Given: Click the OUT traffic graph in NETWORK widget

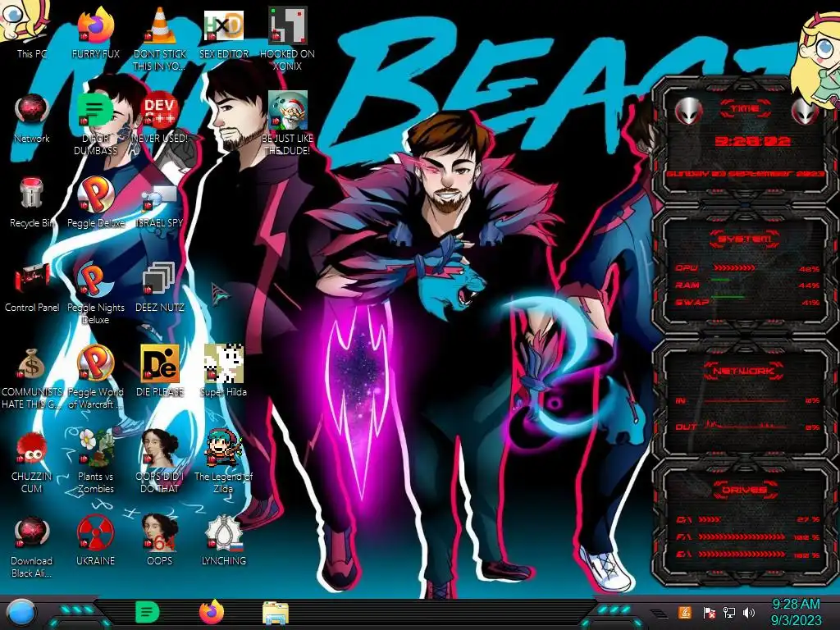Looking at the screenshot, I should 746,426.
